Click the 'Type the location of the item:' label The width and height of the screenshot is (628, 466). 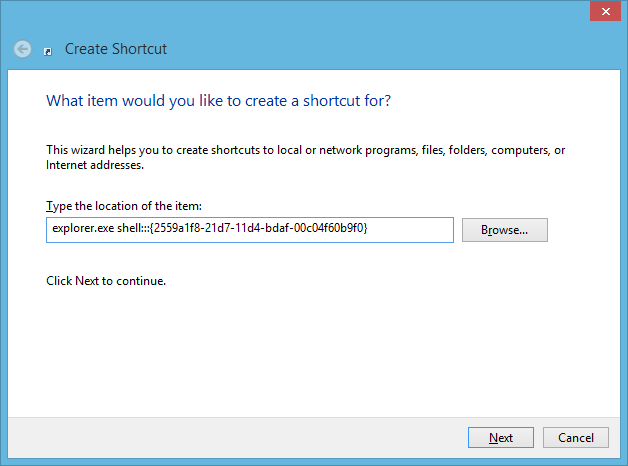coord(124,206)
